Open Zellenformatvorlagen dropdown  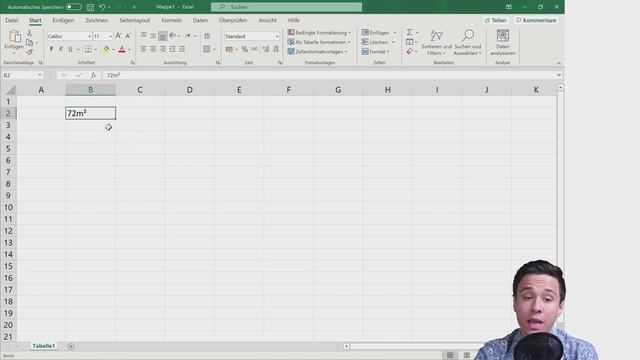[318, 52]
